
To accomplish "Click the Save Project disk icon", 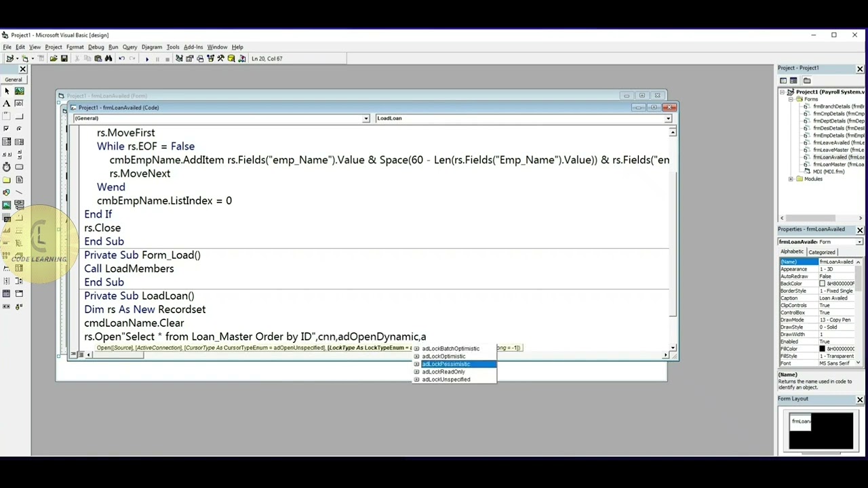I will click(64, 58).
